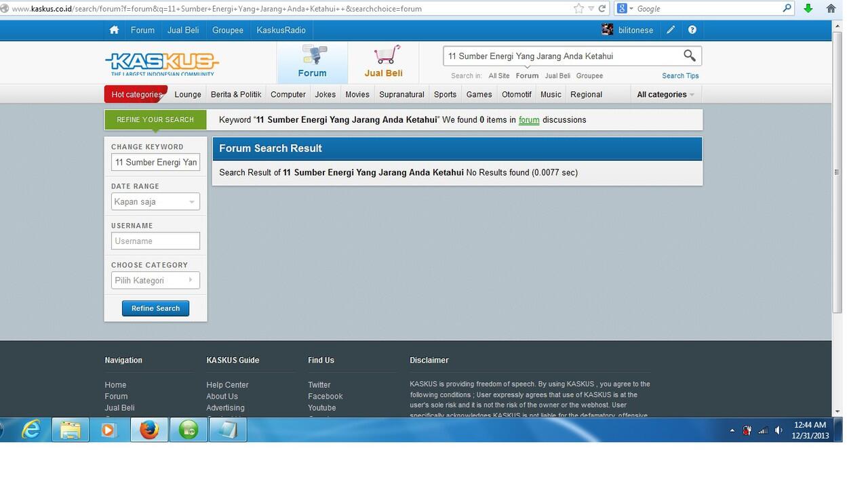Reload the page using the refresh icon
Image resolution: width=868 pixels, height=488 pixels.
coord(601,9)
